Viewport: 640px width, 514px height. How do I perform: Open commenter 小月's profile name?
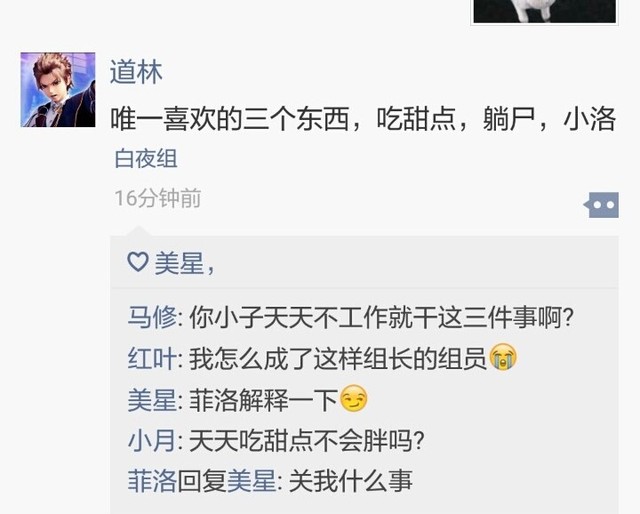point(152,441)
